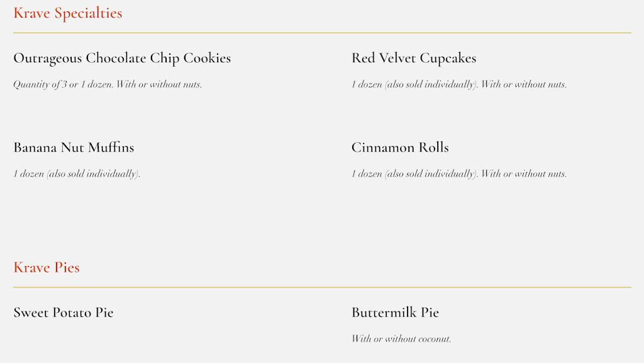Click the Krave Pies section heading
This screenshot has height=363, width=644.
(46, 267)
